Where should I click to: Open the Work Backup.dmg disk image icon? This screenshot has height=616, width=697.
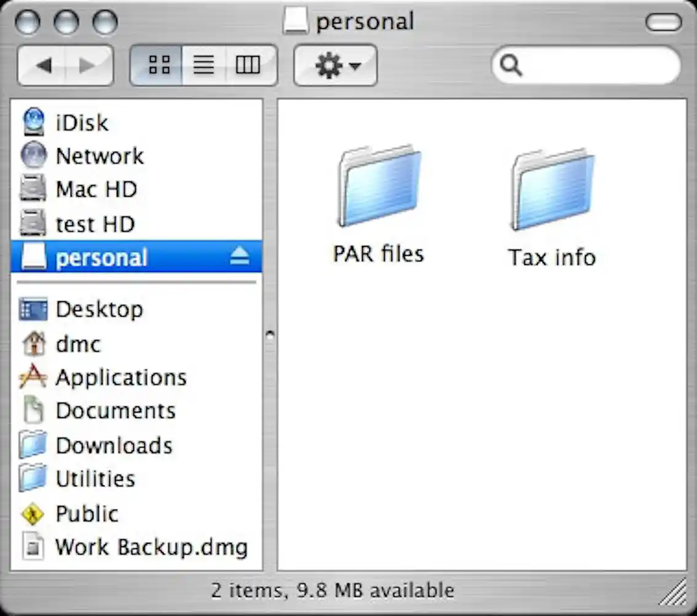34,547
